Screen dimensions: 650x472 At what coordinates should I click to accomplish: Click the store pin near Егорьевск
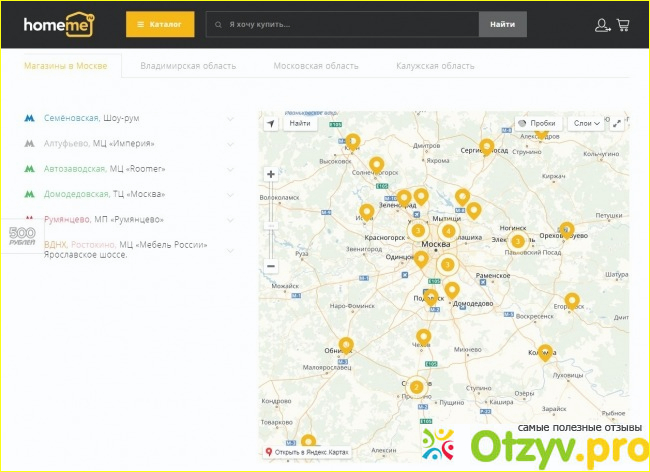[x=572, y=300]
